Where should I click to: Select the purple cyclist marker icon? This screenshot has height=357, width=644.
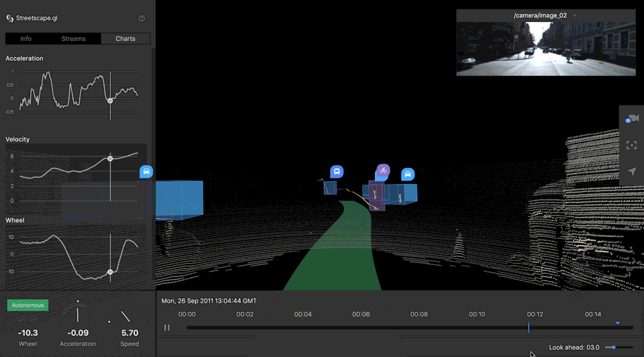383,170
